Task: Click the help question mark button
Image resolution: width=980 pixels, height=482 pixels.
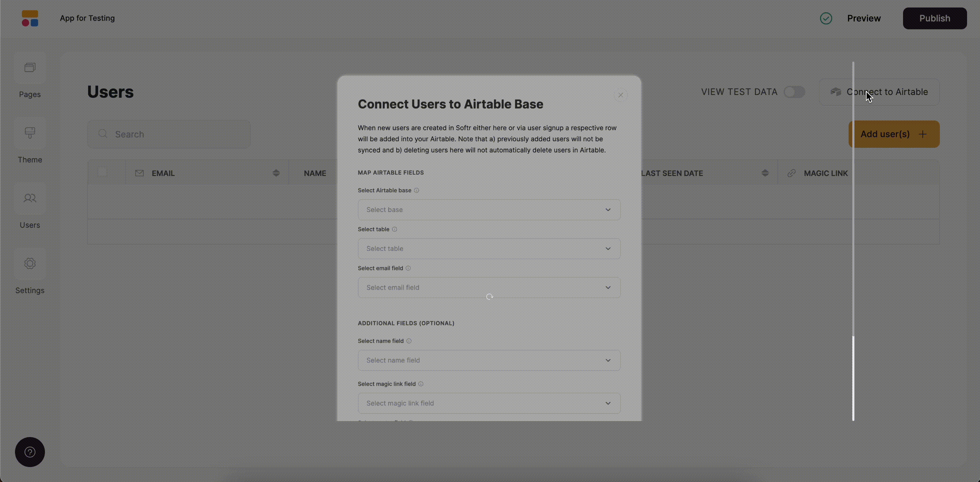Action: (30, 452)
